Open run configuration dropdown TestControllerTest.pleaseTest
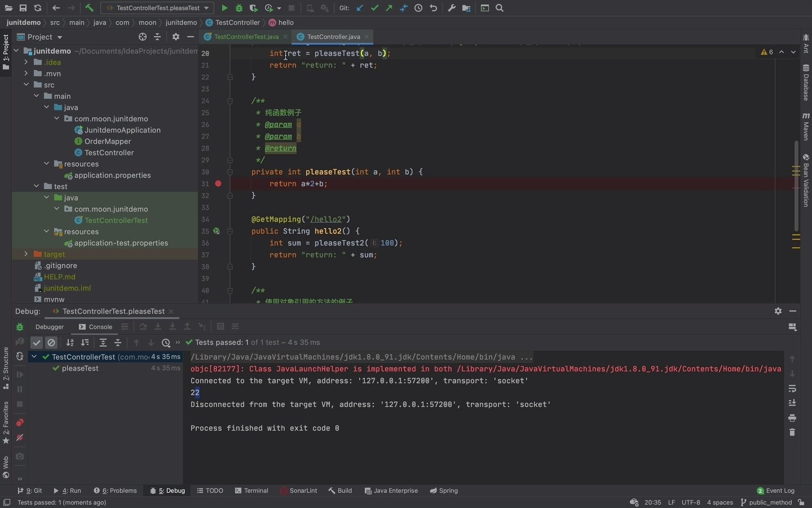Image resolution: width=812 pixels, height=508 pixels. point(157,8)
